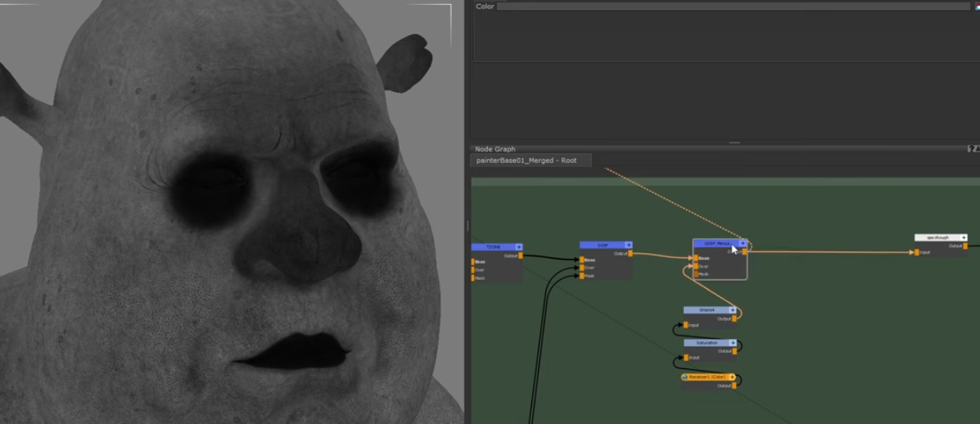Expand the DISP node plus icon

tap(628, 245)
